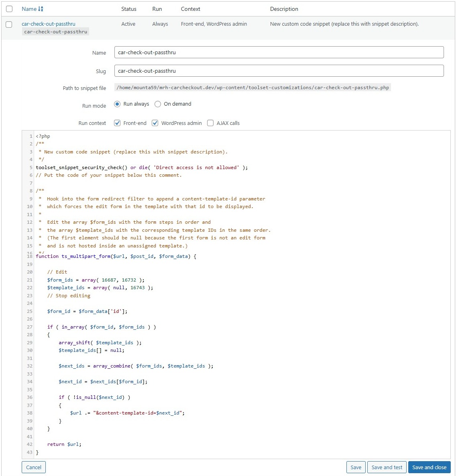
Task: Click the Cancel button
Action: pyautogui.click(x=34, y=467)
